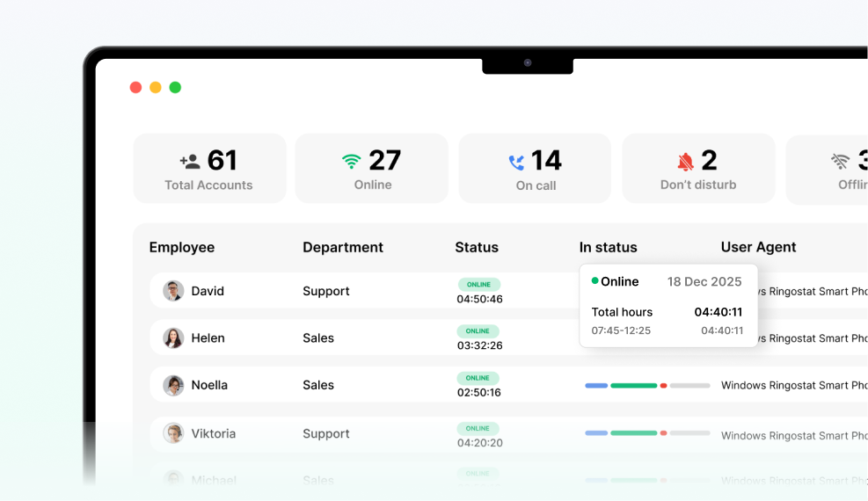Click Helen's ONLINE status badge
Image resolution: width=868 pixels, height=501 pixels.
(478, 330)
